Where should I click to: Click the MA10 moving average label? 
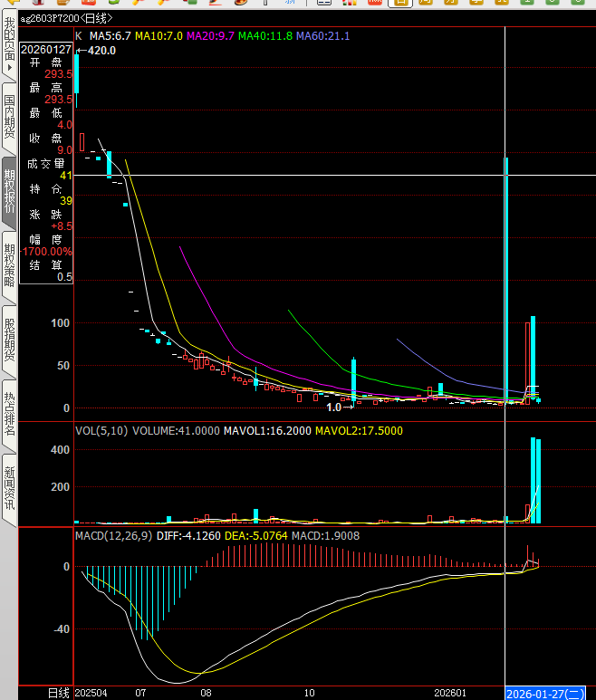[x=159, y=36]
